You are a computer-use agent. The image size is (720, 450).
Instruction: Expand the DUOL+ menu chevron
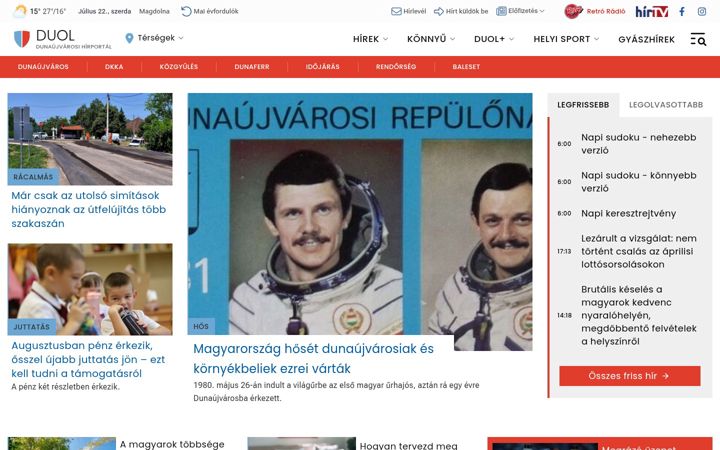click(x=511, y=39)
